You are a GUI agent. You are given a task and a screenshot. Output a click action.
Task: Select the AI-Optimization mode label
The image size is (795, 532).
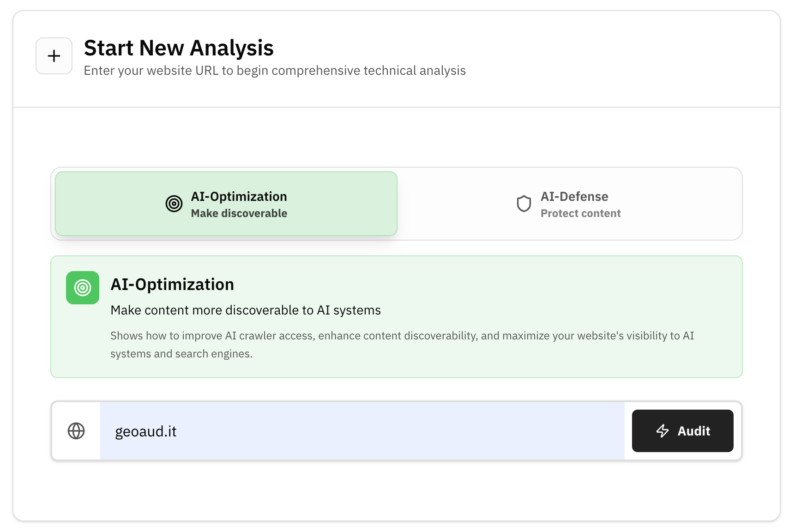pyautogui.click(x=239, y=197)
